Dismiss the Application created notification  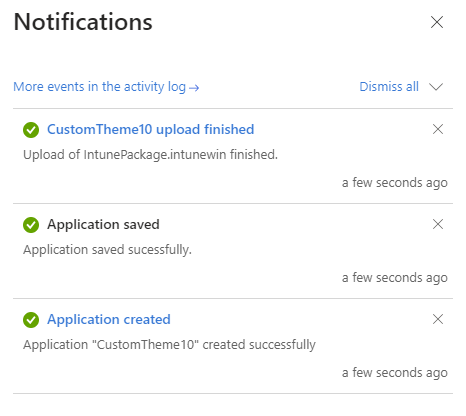[438, 319]
